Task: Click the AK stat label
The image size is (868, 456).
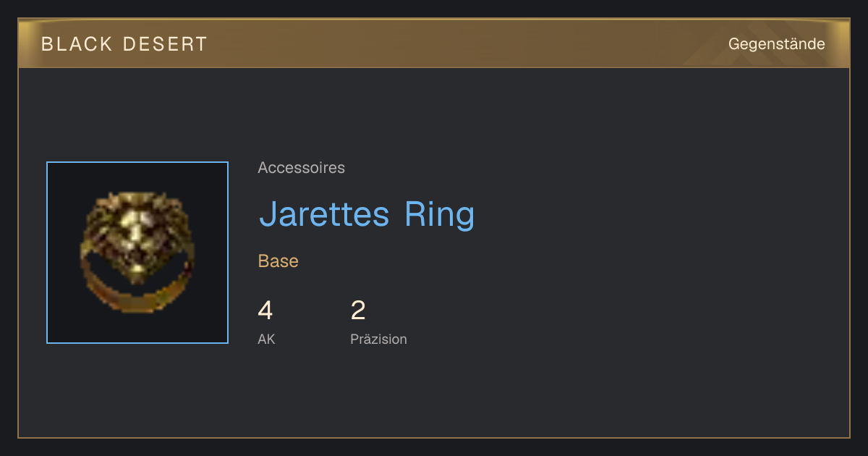Action: click(x=266, y=339)
